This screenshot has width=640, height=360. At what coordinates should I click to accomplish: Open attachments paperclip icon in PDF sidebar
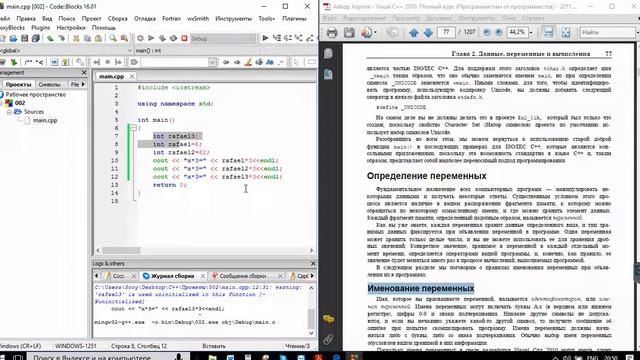click(329, 339)
